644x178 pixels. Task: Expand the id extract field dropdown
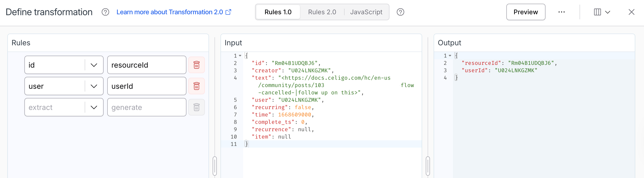click(x=94, y=65)
